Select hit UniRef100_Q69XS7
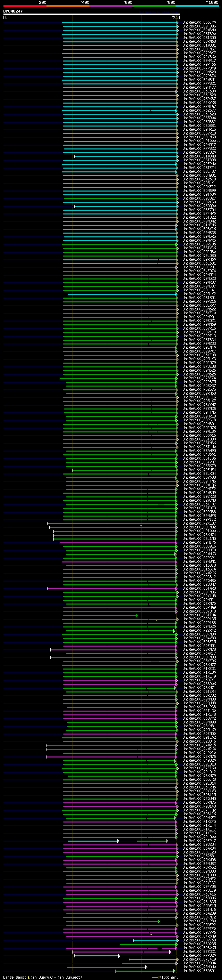222x980 pixels. click(x=199, y=99)
